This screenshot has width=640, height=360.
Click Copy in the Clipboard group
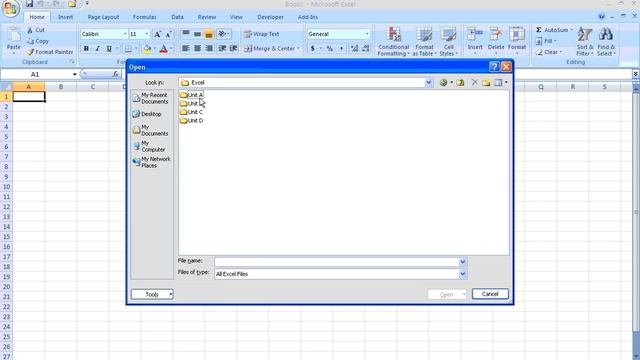(x=38, y=41)
